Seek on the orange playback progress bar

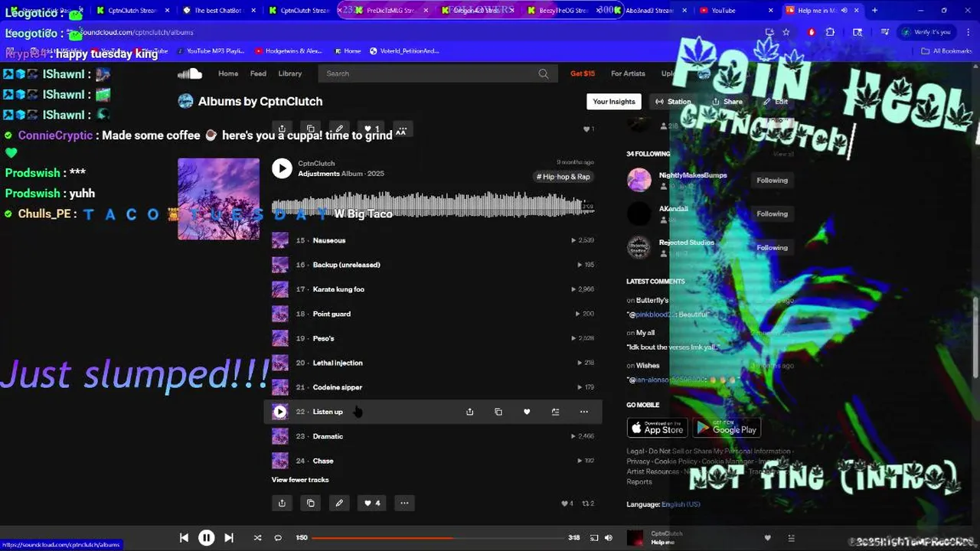(436, 538)
